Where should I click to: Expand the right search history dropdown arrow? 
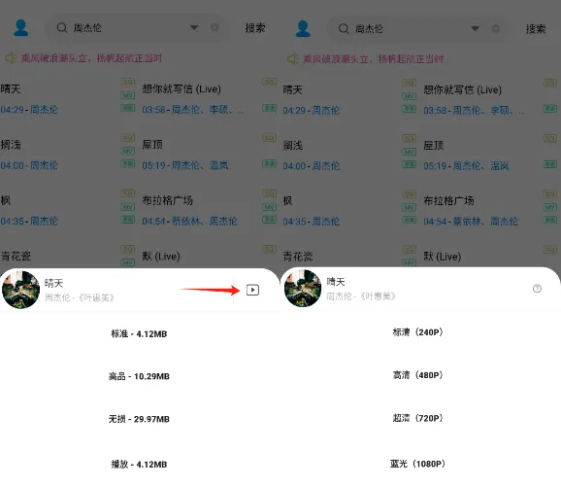pyautogui.click(x=475, y=28)
